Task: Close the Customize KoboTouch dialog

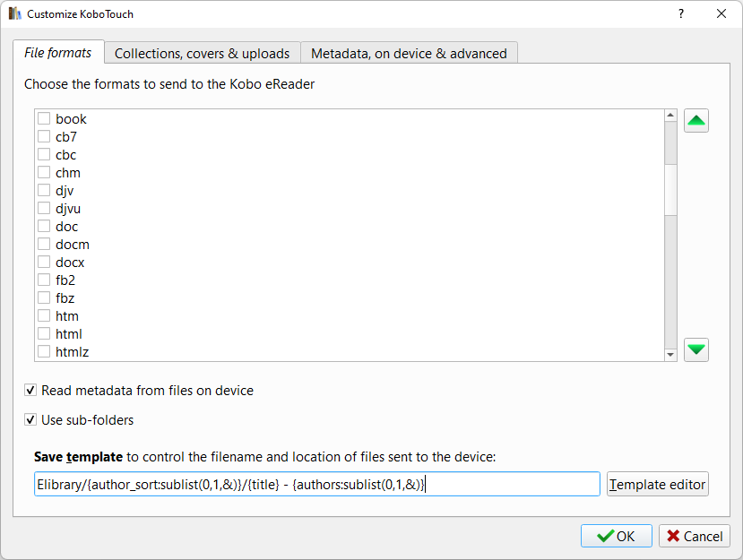Action: tap(721, 13)
